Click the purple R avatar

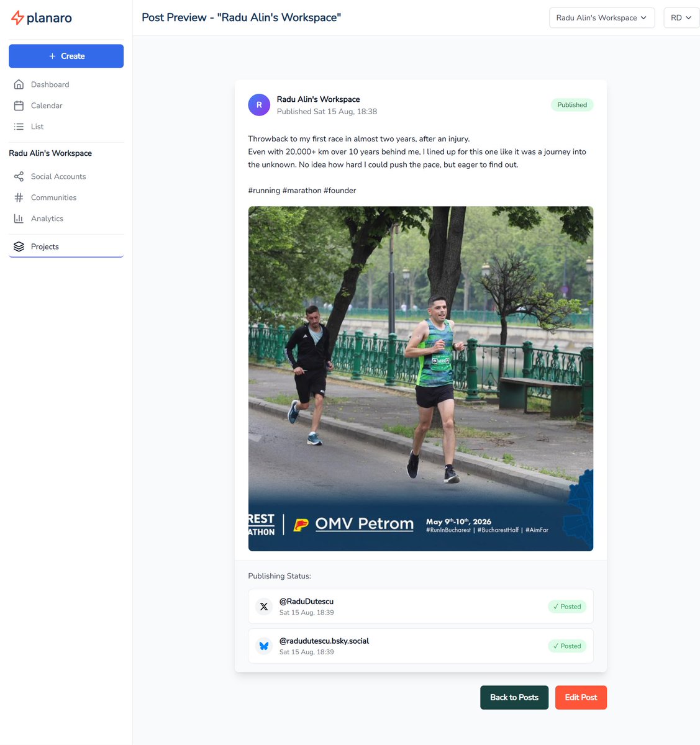[259, 105]
